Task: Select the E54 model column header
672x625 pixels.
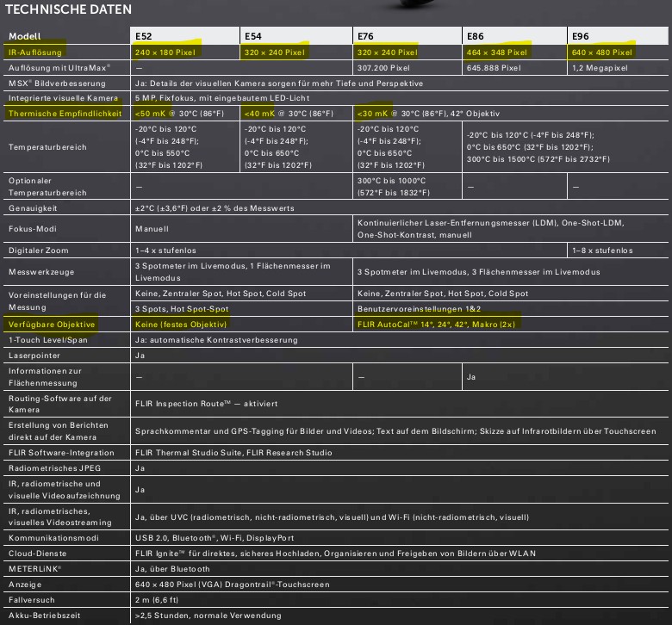Action: tap(253, 37)
